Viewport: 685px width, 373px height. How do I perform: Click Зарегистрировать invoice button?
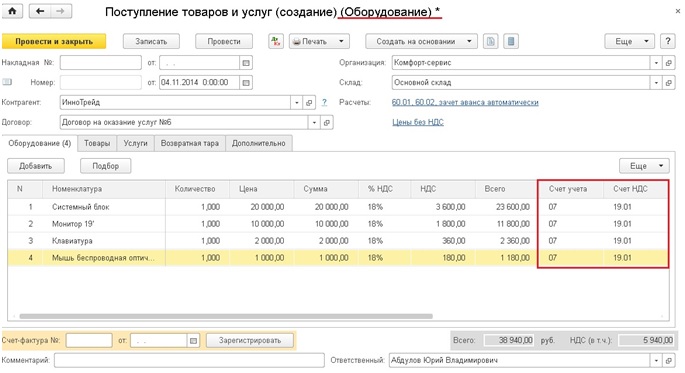[x=250, y=341]
